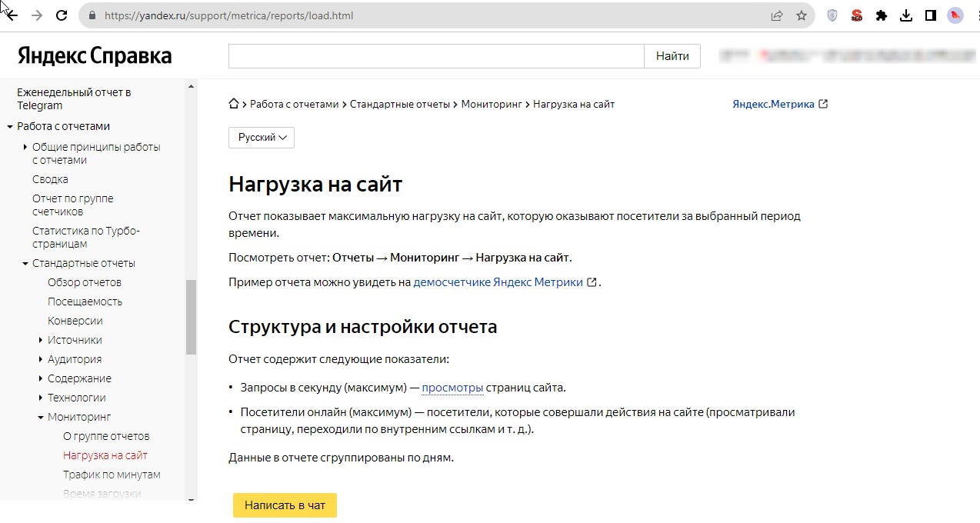Image resolution: width=980 pixels, height=523 pixels.
Task: Select Посещаемость in sidebar menu
Action: (x=85, y=301)
